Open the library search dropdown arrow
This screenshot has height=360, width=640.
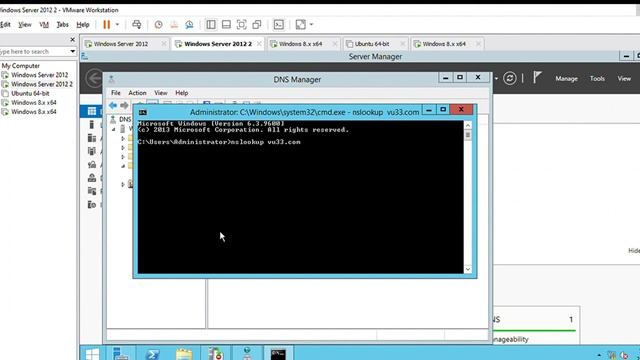[73, 51]
